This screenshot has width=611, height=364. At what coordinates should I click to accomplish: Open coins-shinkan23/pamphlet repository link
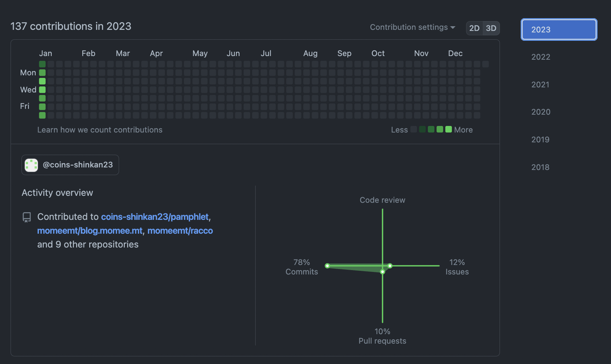[x=155, y=217]
